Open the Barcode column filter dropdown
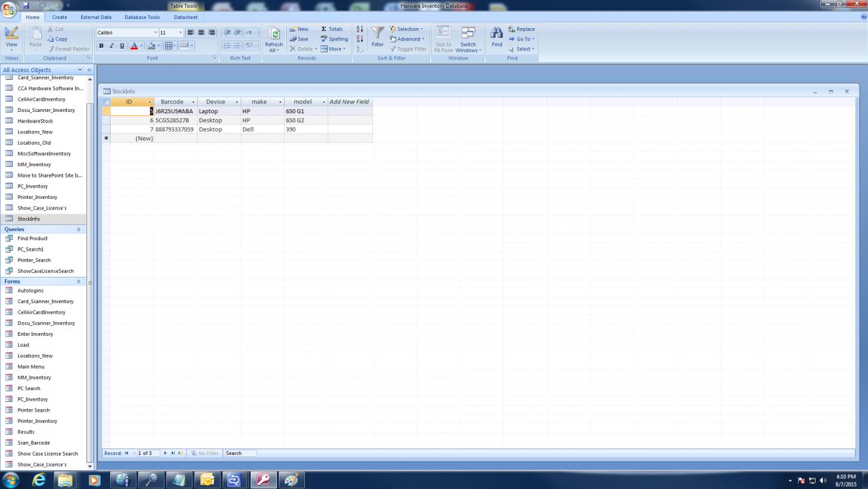This screenshot has height=489, width=868. coord(193,102)
